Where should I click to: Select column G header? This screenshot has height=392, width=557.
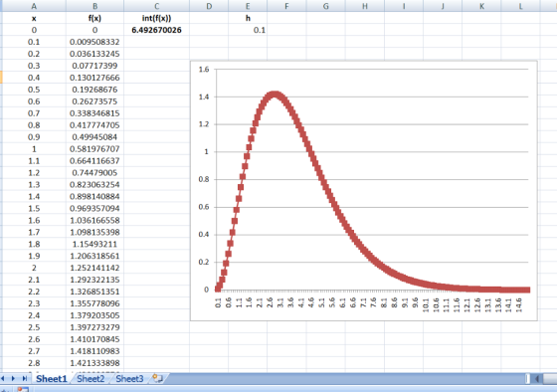325,6
